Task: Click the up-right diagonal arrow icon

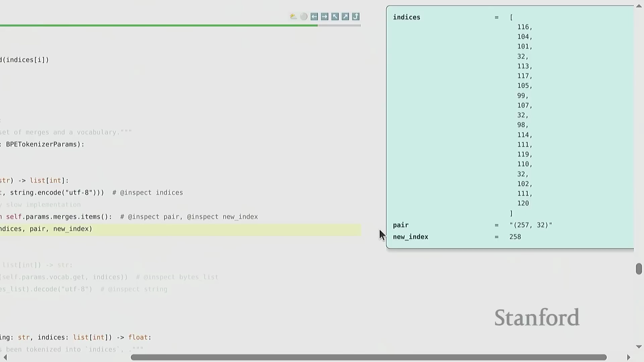Action: [x=345, y=17]
